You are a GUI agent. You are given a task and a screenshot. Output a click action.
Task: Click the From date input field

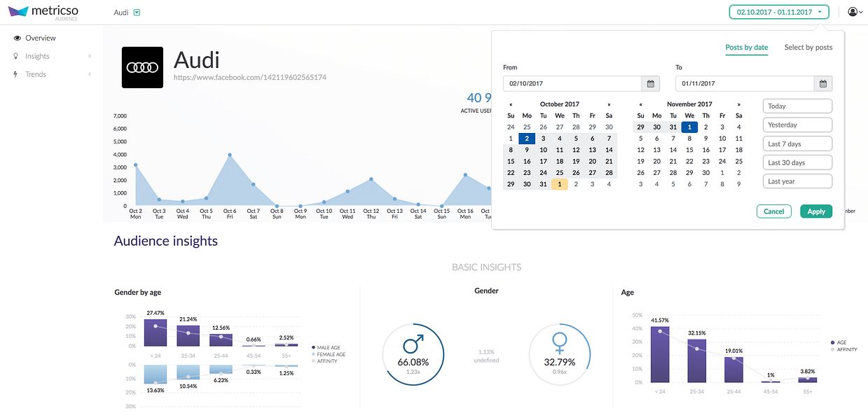click(572, 83)
